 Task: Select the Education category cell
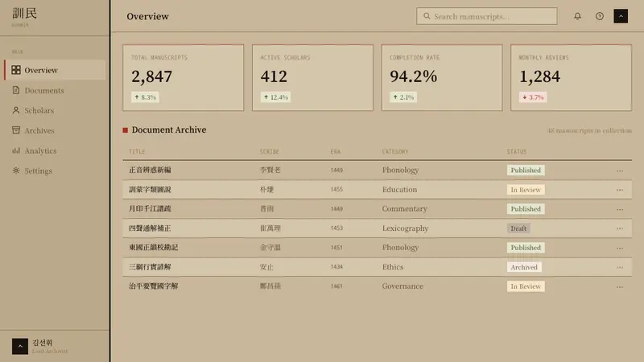(399, 190)
